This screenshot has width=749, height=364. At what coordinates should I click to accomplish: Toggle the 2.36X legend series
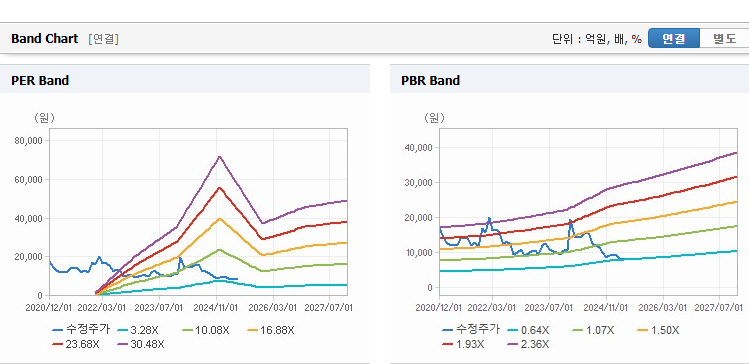528,344
